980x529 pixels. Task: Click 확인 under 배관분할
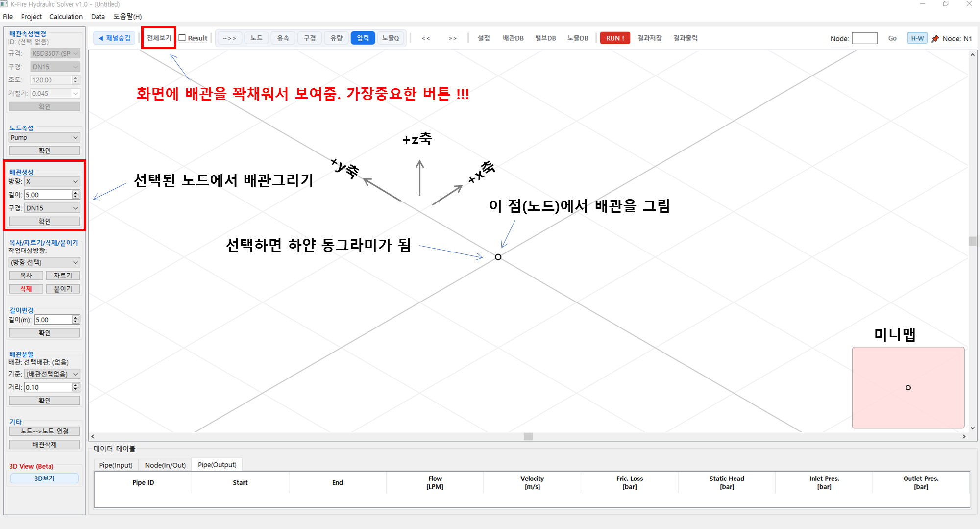(44, 401)
